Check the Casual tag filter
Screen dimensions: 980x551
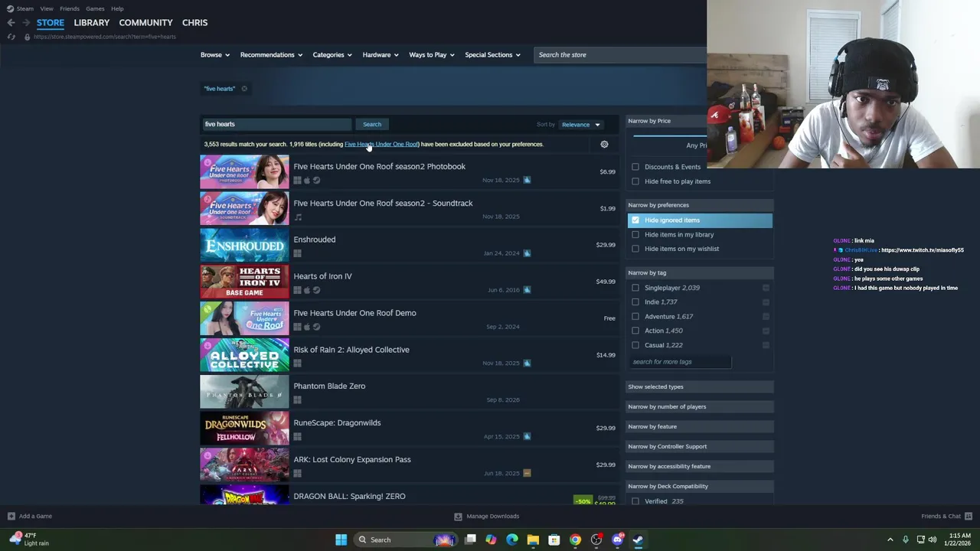(635, 345)
